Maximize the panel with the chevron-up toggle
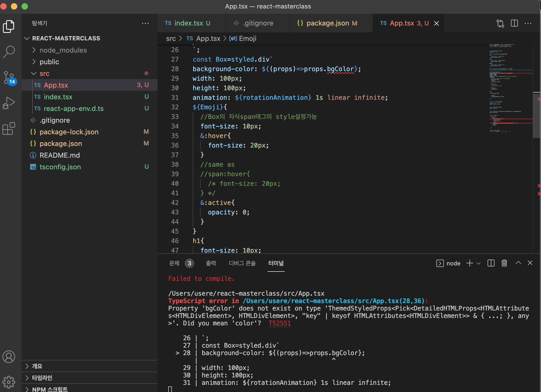Image resolution: width=541 pixels, height=392 pixels. click(x=518, y=263)
